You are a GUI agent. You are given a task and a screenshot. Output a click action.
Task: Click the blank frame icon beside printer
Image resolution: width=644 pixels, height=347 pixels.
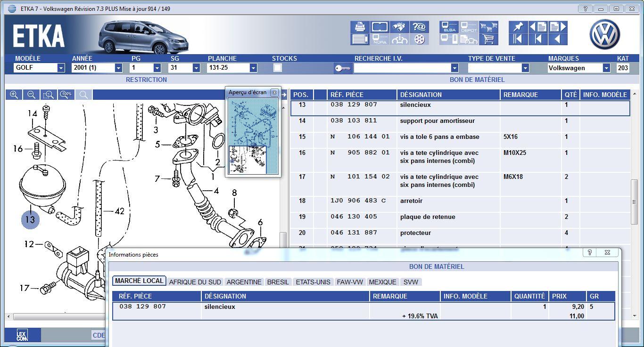click(x=380, y=27)
